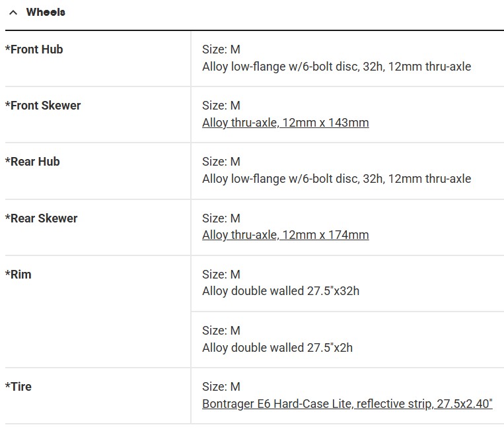Click the Tire row label

[18, 387]
